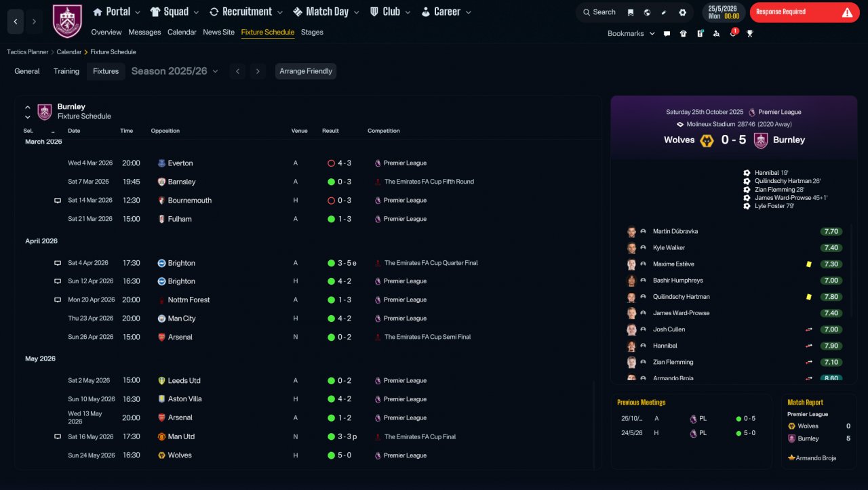Switch to the Messages tab
This screenshot has height=490, width=868.
(x=144, y=32)
